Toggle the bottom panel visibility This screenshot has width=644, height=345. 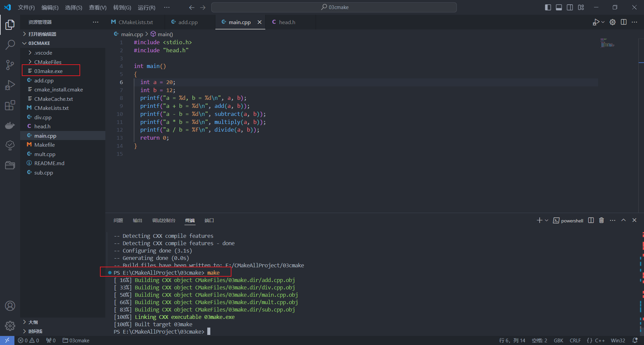(559, 7)
